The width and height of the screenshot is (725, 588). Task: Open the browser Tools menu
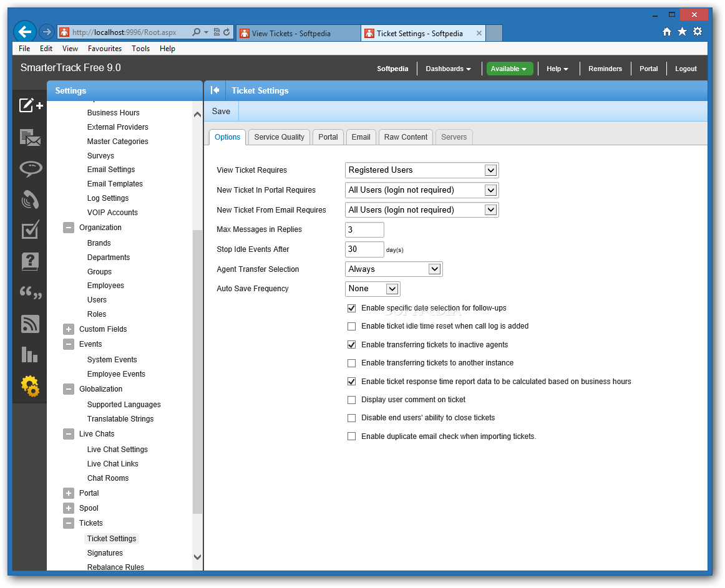pos(140,49)
